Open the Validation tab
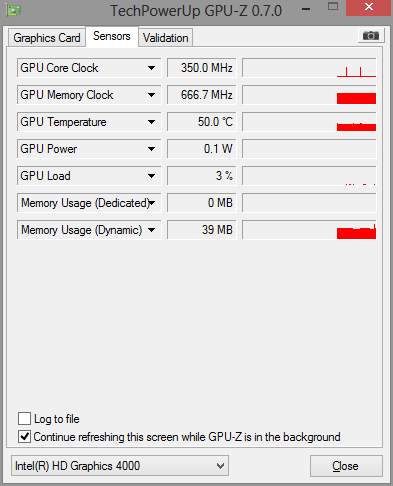This screenshot has height=486, width=393. pyautogui.click(x=166, y=38)
